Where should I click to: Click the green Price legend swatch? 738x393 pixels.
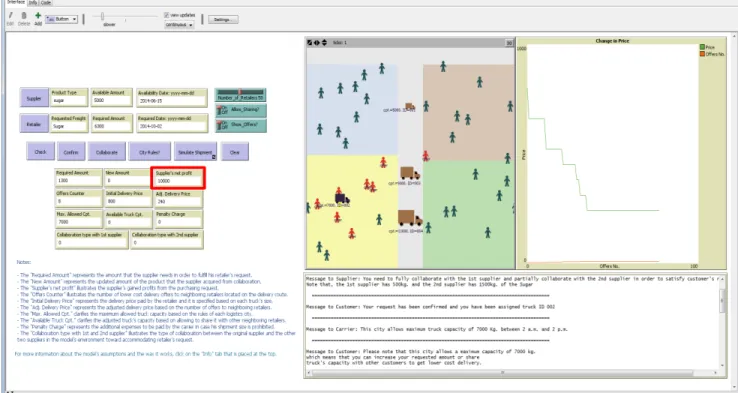702,47
